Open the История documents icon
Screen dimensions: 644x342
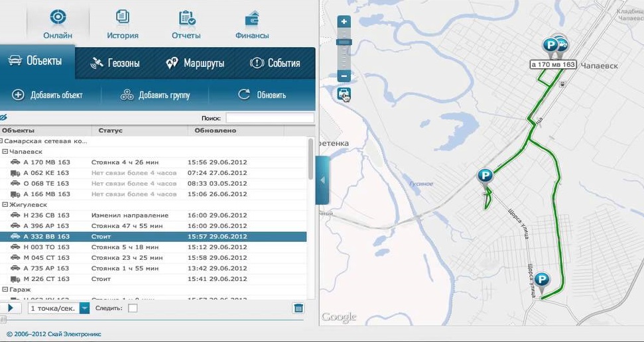click(x=123, y=17)
